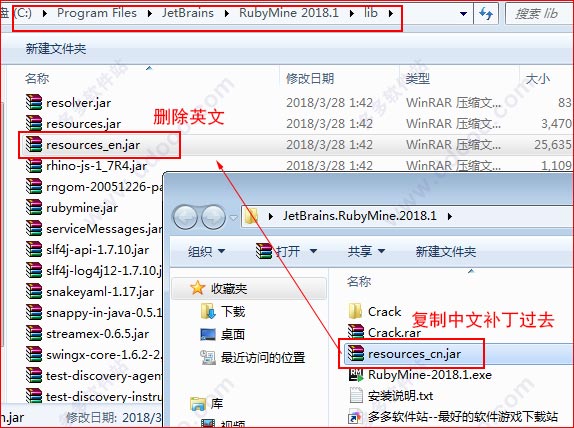Open the 组织 dropdown menu
This screenshot has height=428, width=574.
tap(206, 252)
